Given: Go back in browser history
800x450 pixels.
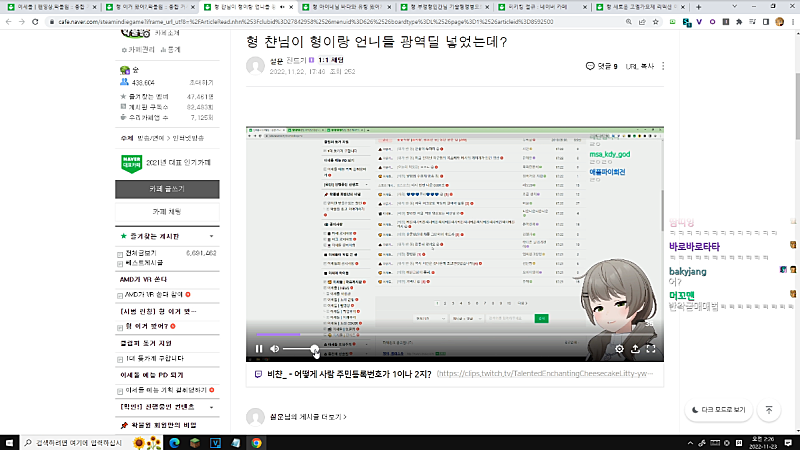Looking at the screenshot, I should click(x=8, y=22).
